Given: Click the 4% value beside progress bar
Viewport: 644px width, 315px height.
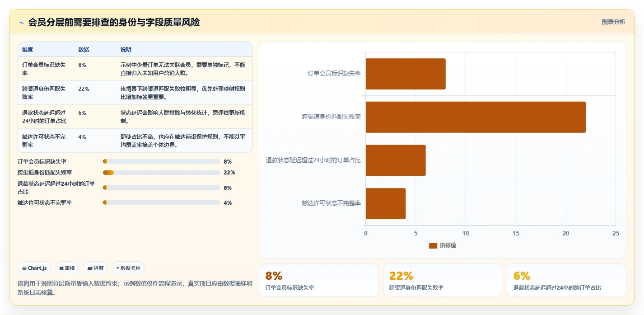Looking at the screenshot, I should (x=228, y=203).
